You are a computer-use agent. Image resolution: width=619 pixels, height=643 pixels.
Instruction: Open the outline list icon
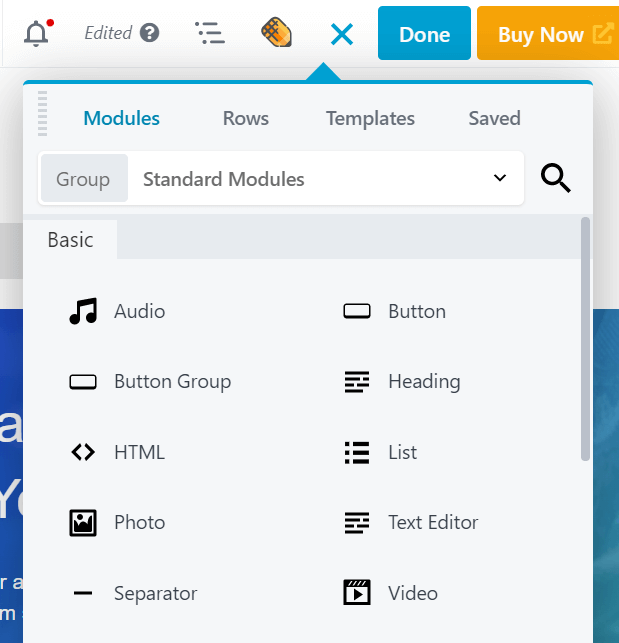[210, 34]
